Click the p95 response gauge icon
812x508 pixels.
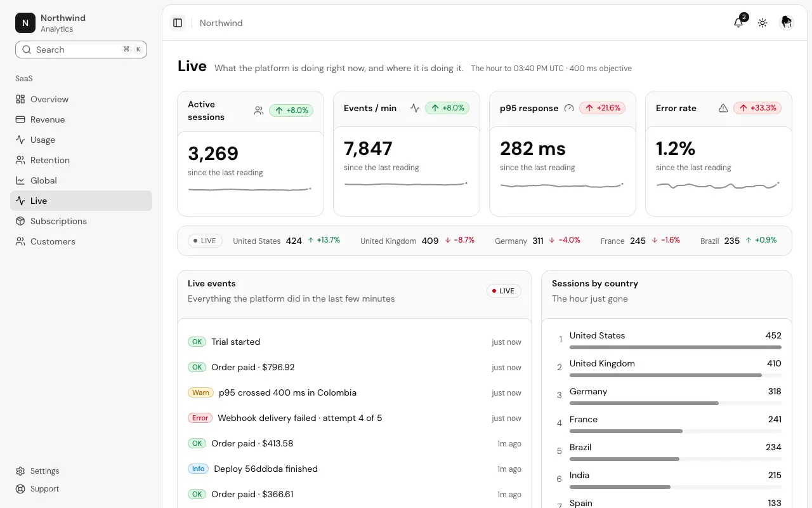569,108
